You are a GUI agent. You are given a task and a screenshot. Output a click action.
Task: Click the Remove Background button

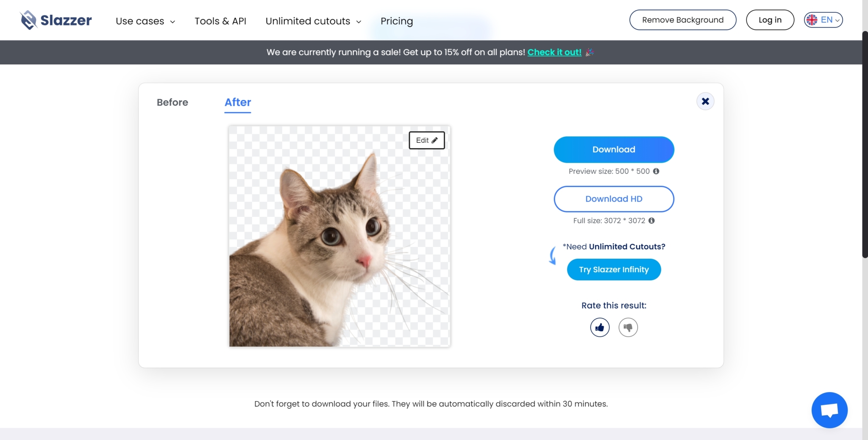(682, 19)
